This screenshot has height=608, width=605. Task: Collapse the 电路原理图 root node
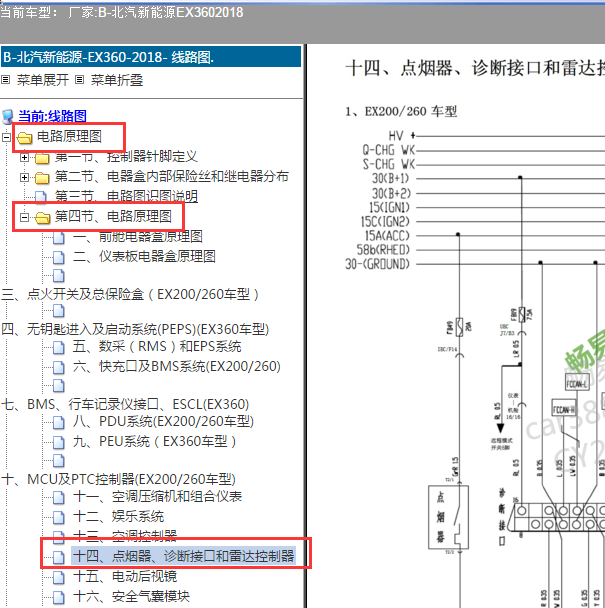point(6,137)
